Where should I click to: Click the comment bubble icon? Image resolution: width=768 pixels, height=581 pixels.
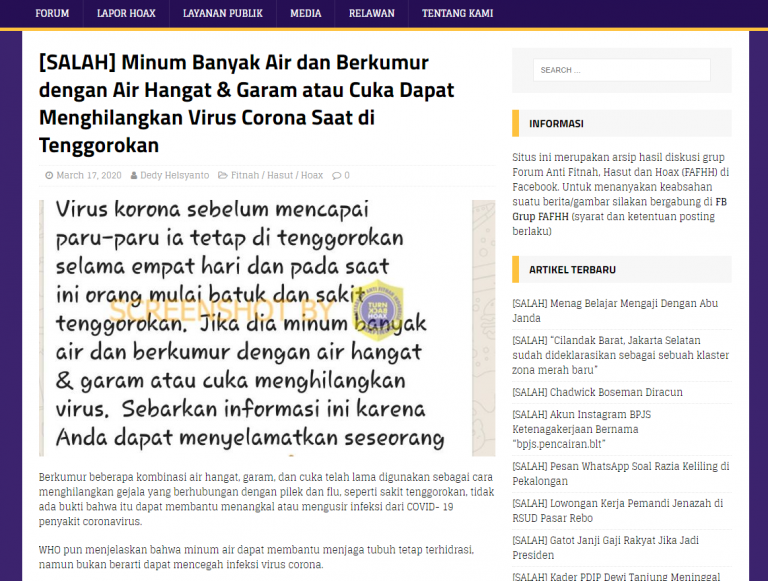[336, 175]
